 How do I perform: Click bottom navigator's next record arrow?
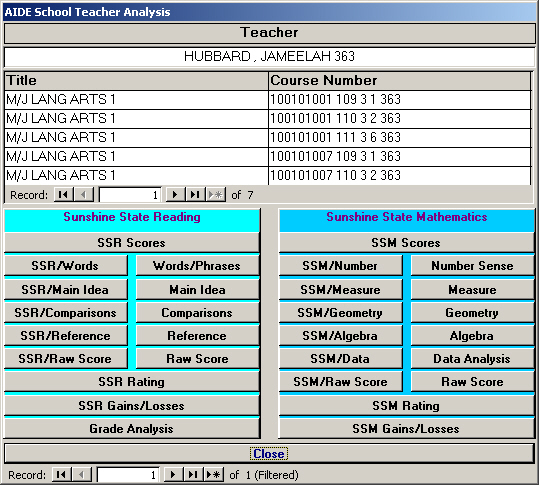tap(173, 475)
